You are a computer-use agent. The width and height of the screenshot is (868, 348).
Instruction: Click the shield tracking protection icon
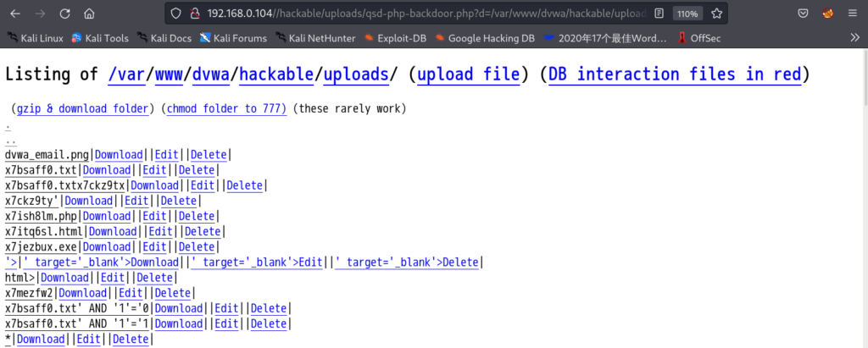click(176, 14)
